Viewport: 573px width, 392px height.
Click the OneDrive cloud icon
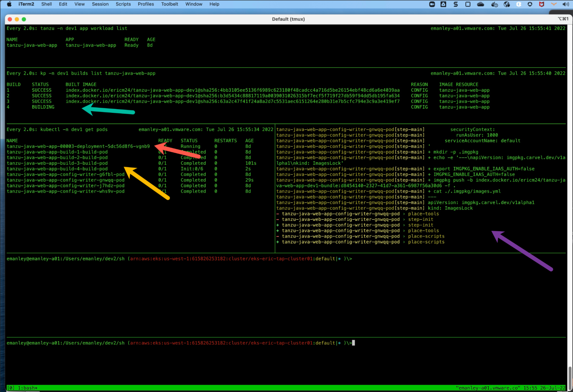pos(480,4)
